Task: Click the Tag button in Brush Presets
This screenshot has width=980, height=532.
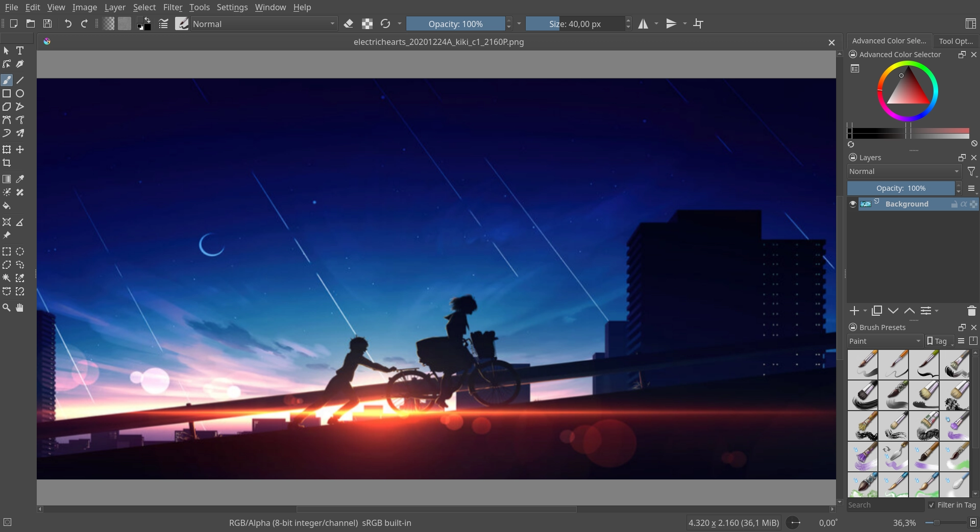Action: click(937, 341)
